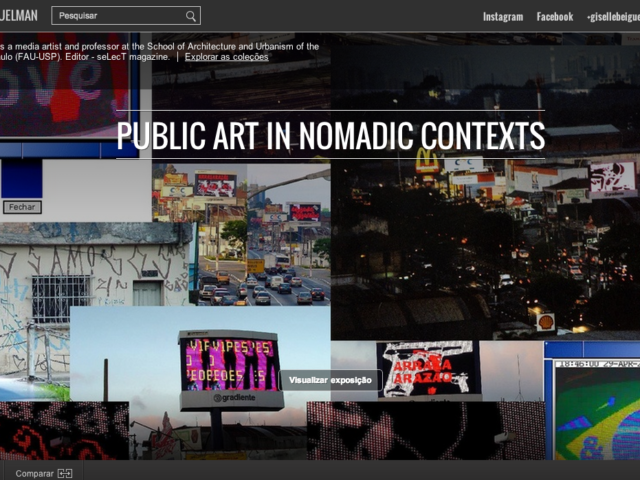Open the Instagram link
The image size is (640, 480).
tap(502, 17)
